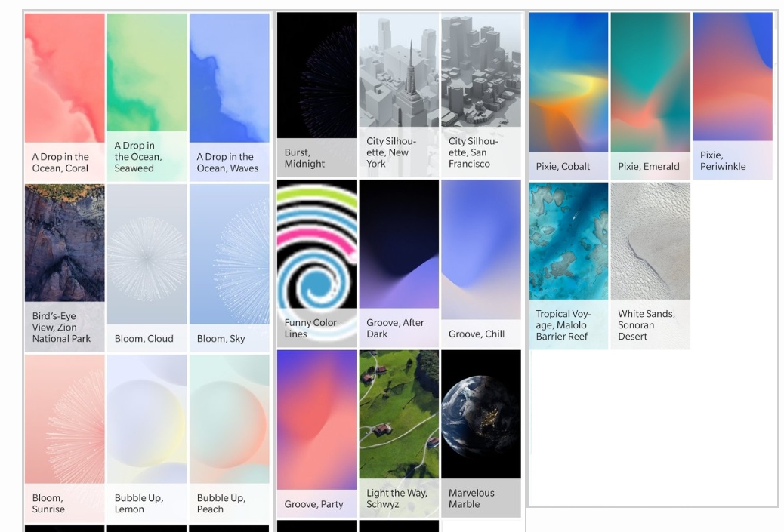Open the Bubble Up, Lemon wallpaper

tap(147, 438)
